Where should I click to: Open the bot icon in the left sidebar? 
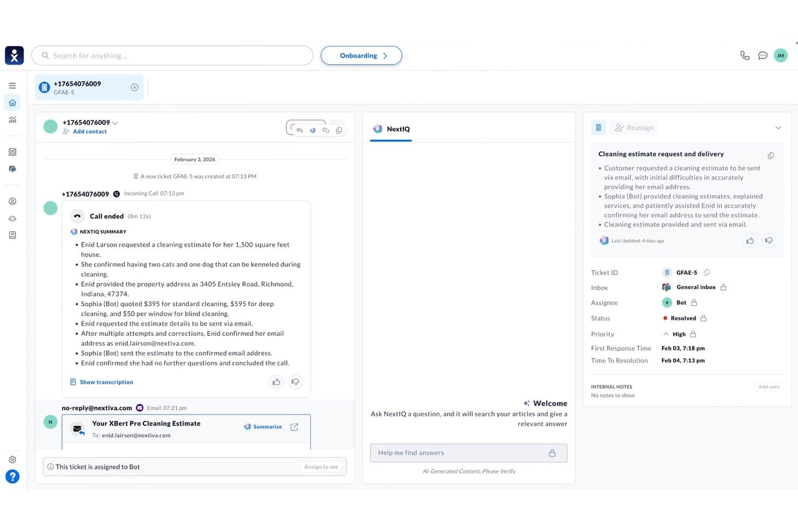12,218
